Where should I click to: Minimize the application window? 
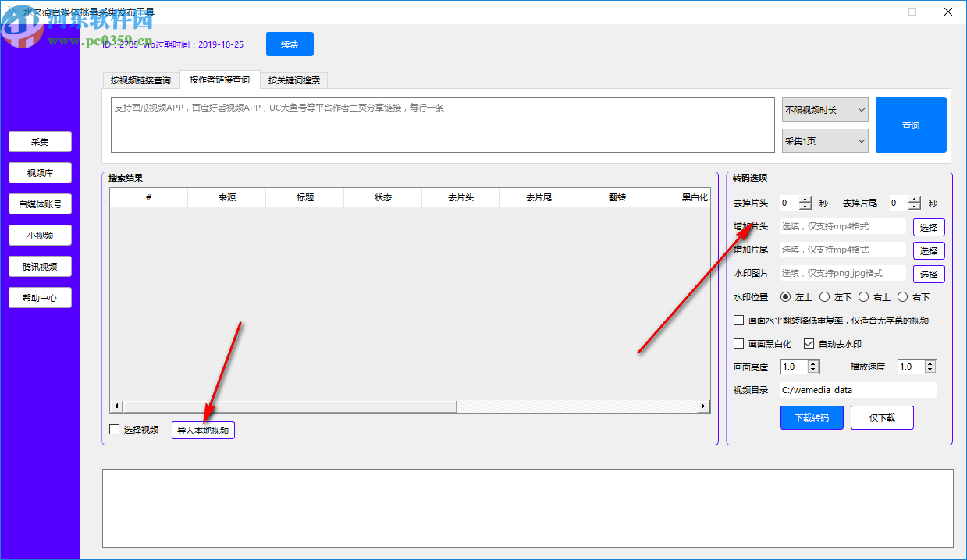coord(876,12)
